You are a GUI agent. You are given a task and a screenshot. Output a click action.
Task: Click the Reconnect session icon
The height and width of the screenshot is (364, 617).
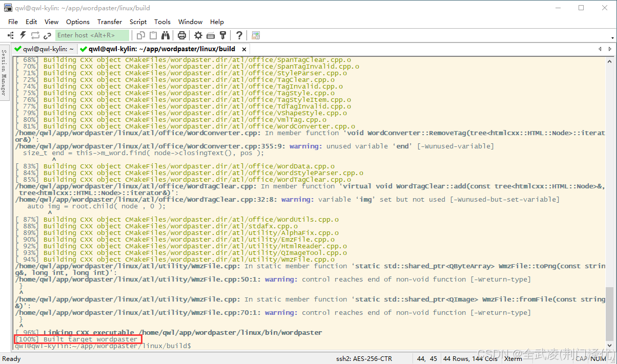click(35, 35)
